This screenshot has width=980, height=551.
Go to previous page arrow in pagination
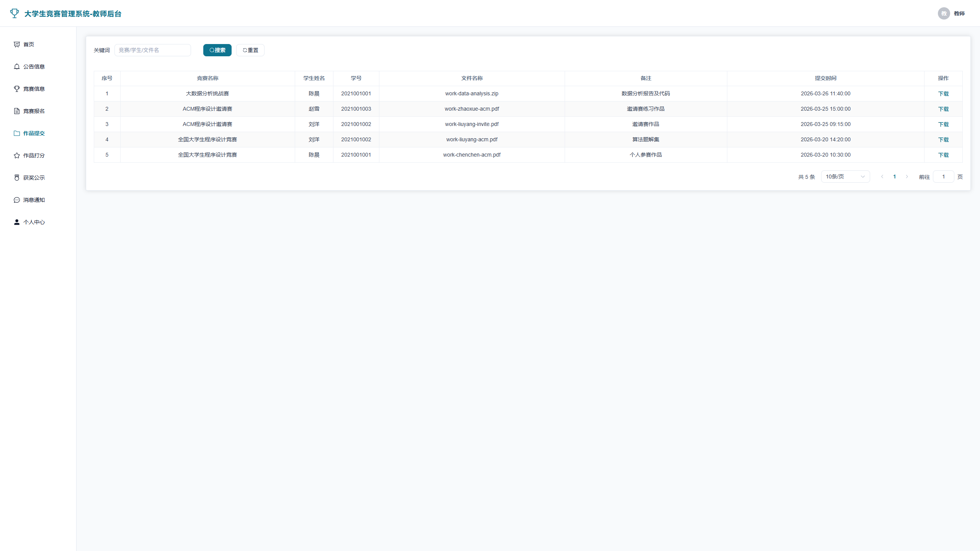(882, 177)
